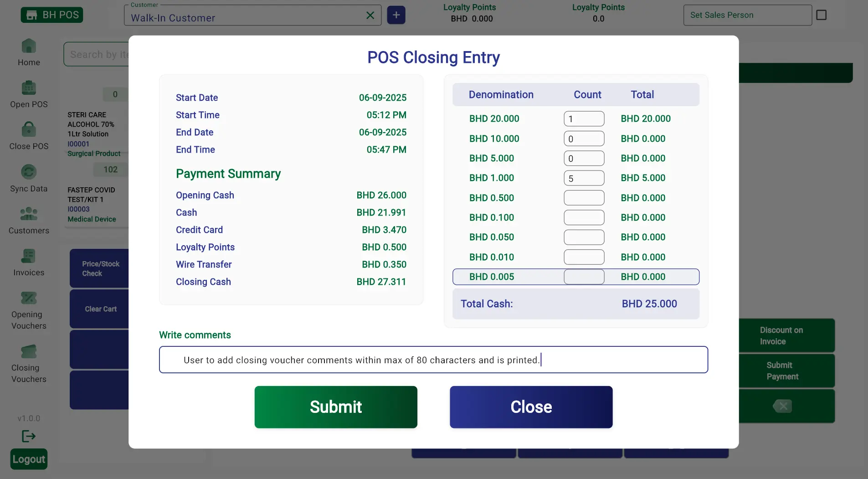Click the Wire Transfer BHD 0.350 value
This screenshot has height=479, width=868.
384,264
